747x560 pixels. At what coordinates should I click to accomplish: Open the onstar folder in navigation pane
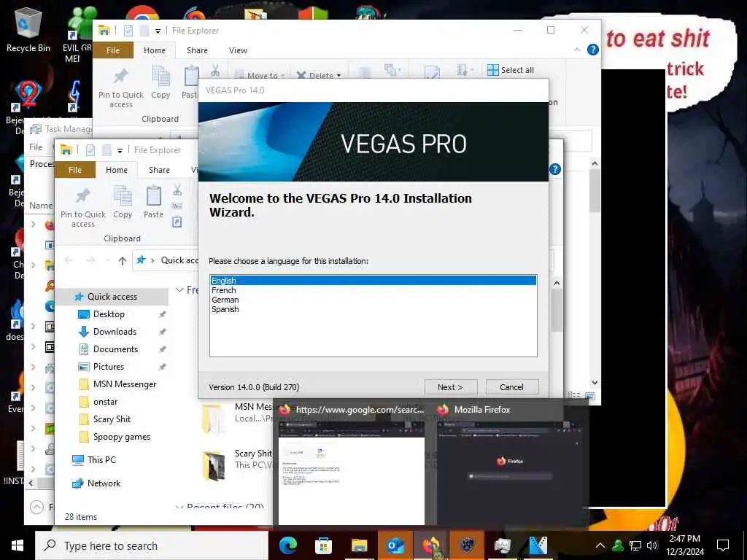pyautogui.click(x=105, y=402)
